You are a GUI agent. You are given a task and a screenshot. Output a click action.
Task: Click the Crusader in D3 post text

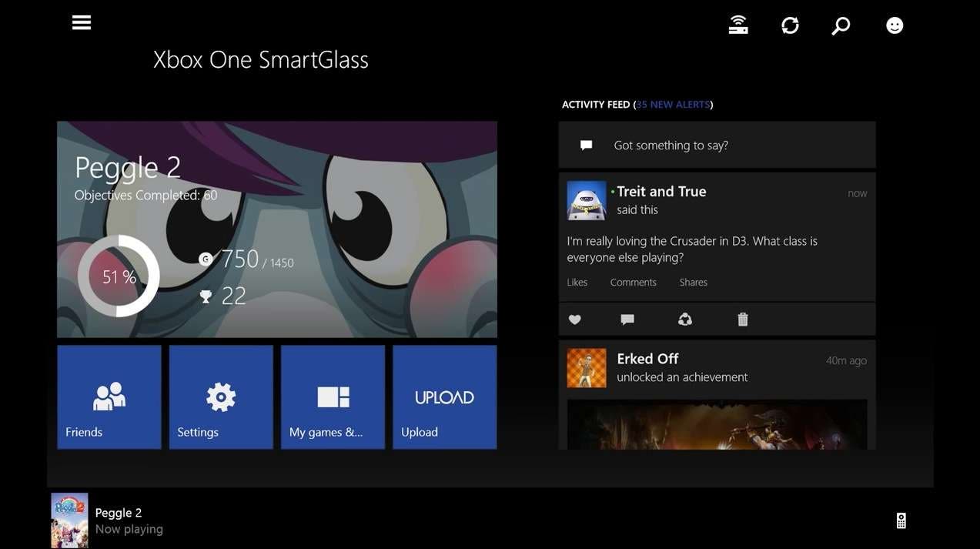tap(692, 249)
